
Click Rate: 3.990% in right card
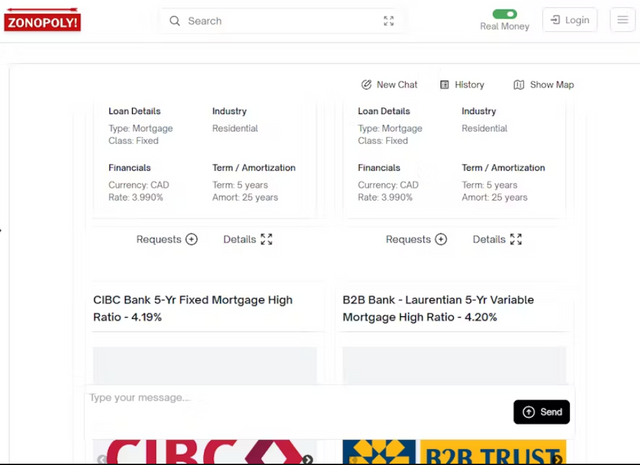click(x=385, y=198)
